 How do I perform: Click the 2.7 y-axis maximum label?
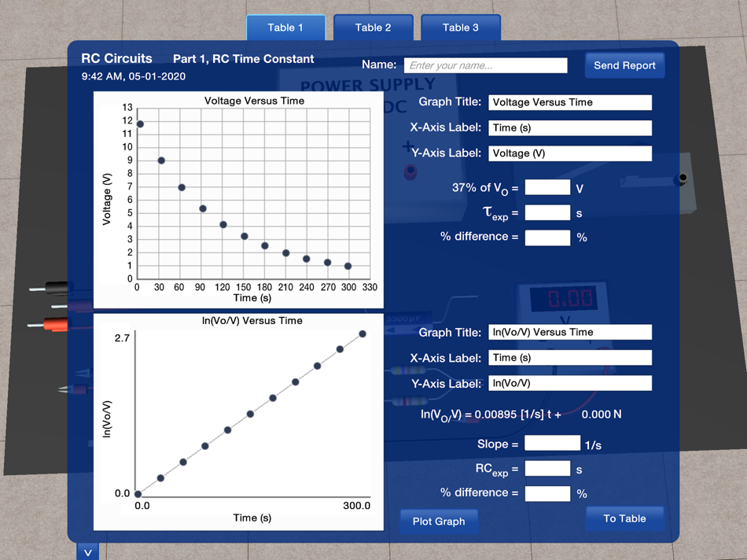(x=122, y=338)
